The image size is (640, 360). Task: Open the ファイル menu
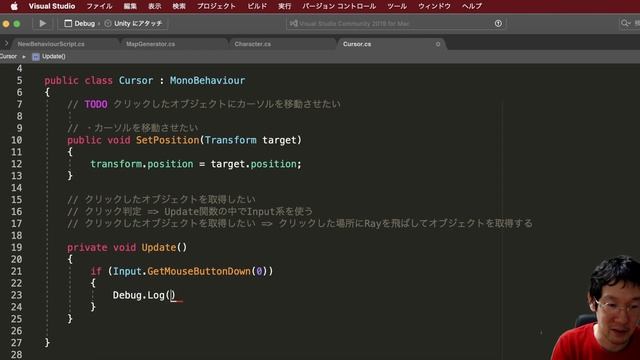99,6
